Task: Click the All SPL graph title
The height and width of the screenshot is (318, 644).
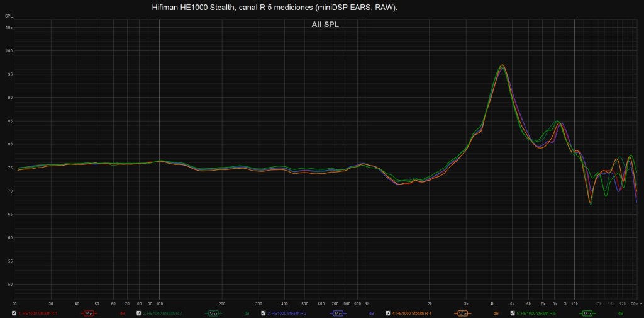Action: [325, 25]
